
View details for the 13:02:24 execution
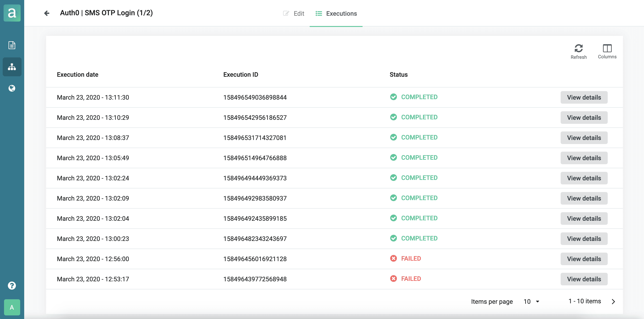[x=584, y=178]
